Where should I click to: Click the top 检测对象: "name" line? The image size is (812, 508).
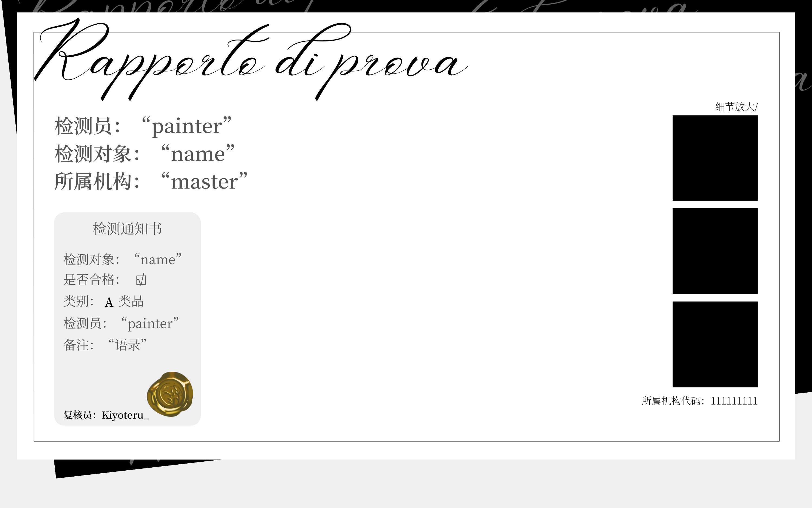(x=145, y=154)
